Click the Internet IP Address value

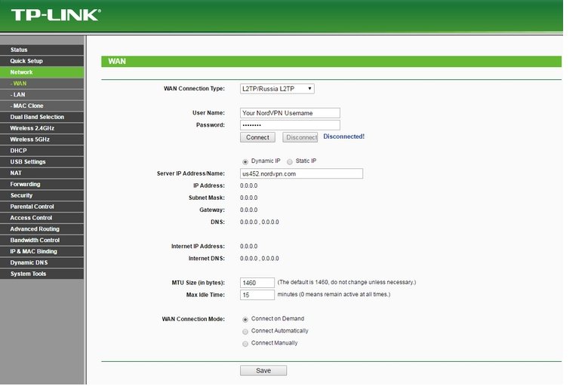pyautogui.click(x=248, y=247)
